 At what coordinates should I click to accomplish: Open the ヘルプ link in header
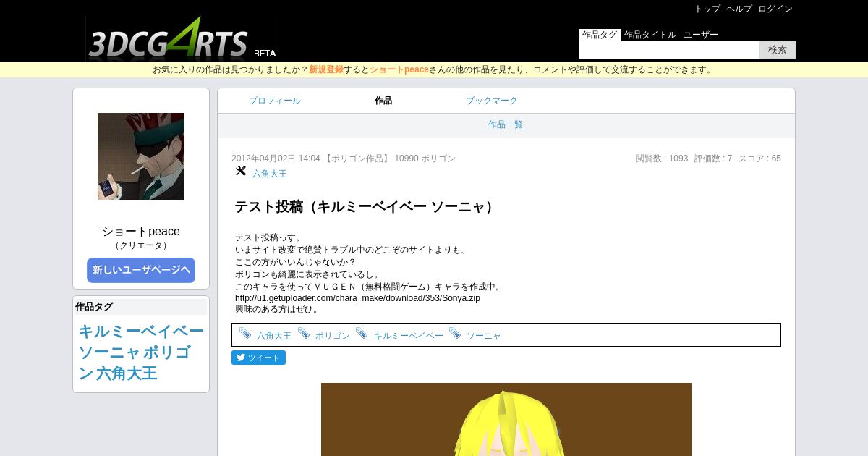click(x=739, y=9)
